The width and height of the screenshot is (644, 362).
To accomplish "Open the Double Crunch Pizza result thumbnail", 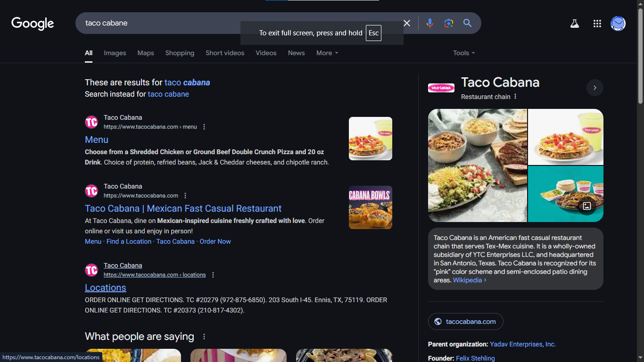I will [x=371, y=139].
